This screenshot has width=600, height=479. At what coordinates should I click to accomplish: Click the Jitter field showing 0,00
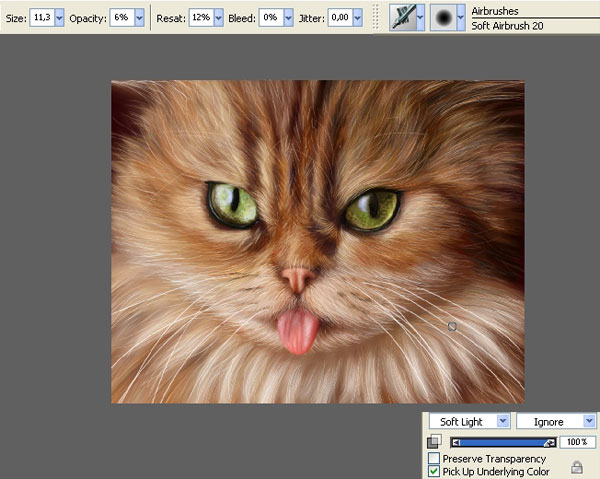pyautogui.click(x=340, y=18)
